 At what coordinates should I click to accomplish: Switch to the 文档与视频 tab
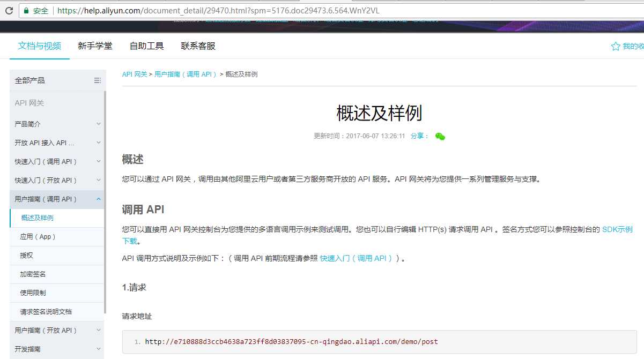point(40,46)
